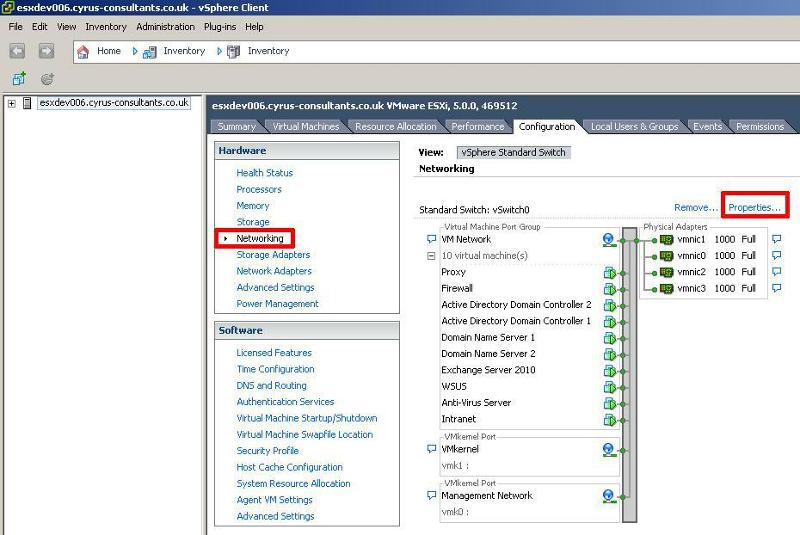Switch to the Events tab
800x535 pixels.
pyautogui.click(x=707, y=126)
